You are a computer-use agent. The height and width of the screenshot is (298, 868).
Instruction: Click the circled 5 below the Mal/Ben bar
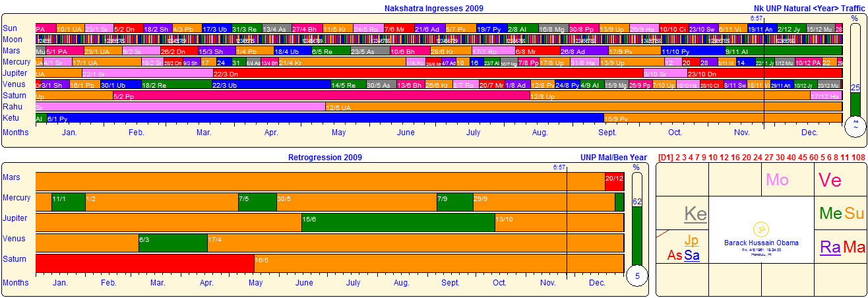636,277
